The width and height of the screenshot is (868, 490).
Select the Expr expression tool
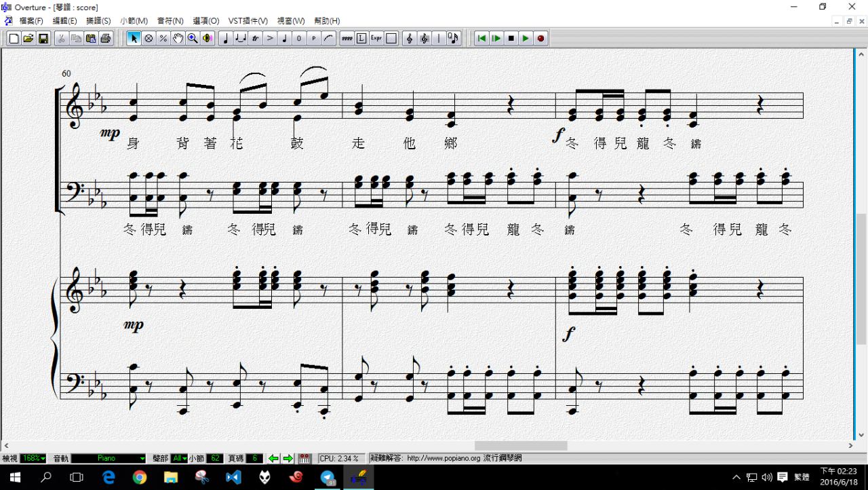376,39
